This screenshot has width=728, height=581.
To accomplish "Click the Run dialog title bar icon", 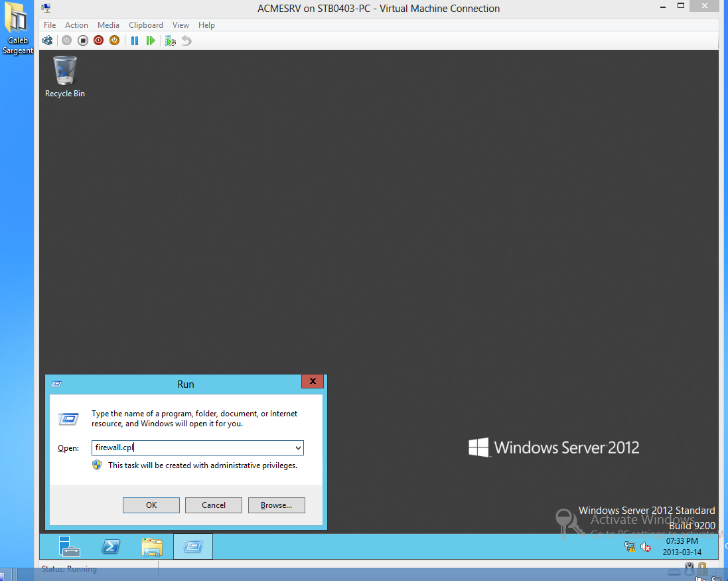I will point(56,384).
